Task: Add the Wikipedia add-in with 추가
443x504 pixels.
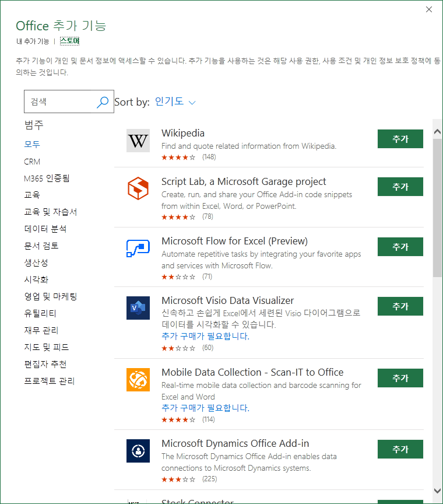Action: (400, 139)
